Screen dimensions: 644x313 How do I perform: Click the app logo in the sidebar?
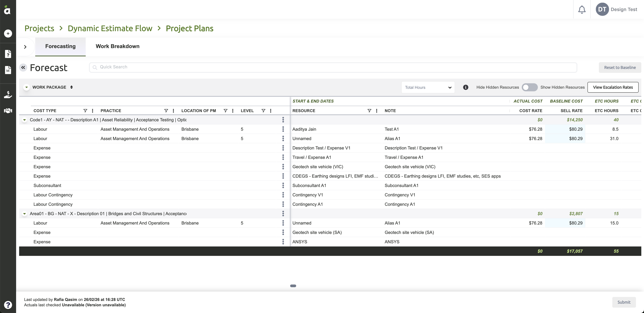coord(8,10)
